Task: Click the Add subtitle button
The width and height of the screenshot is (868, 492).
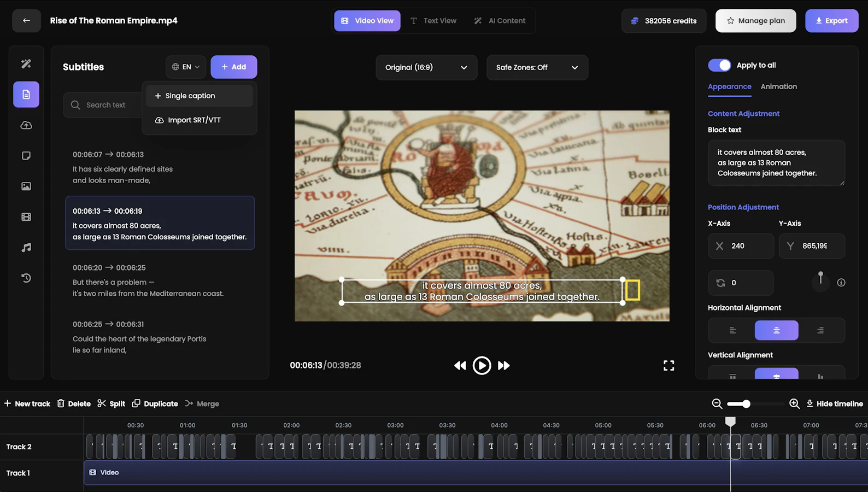Action: point(234,67)
